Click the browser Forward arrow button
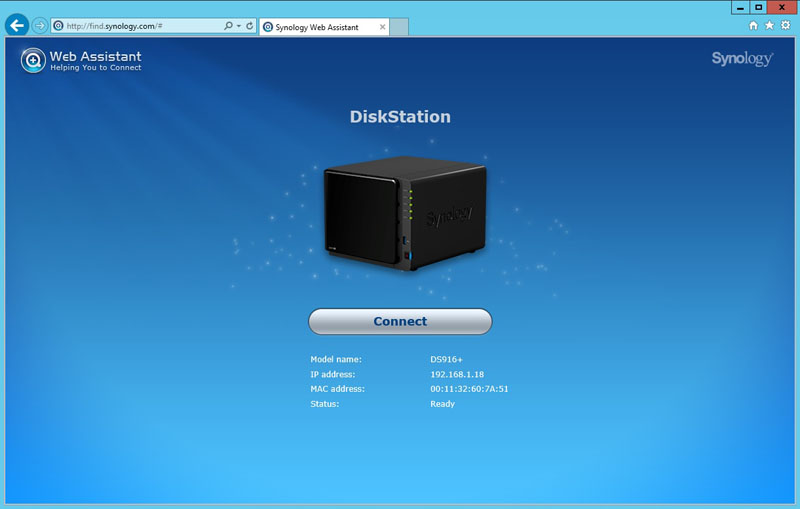Image resolution: width=800 pixels, height=509 pixels. [39, 26]
